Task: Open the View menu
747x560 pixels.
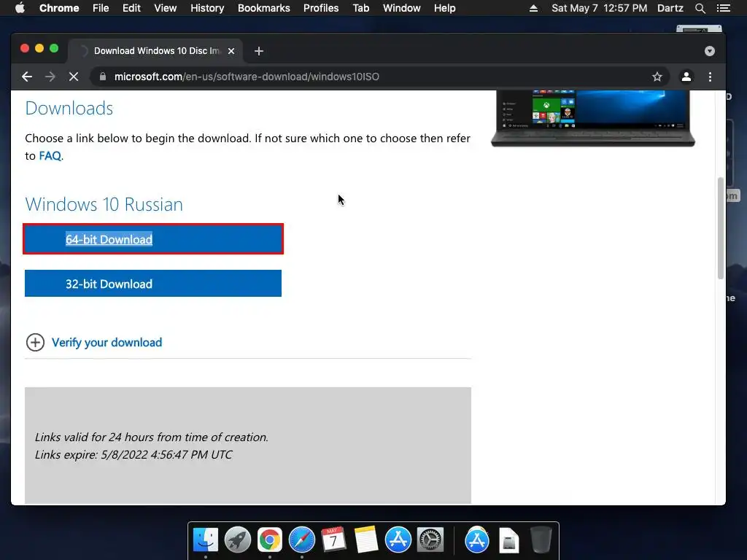Action: [166, 8]
